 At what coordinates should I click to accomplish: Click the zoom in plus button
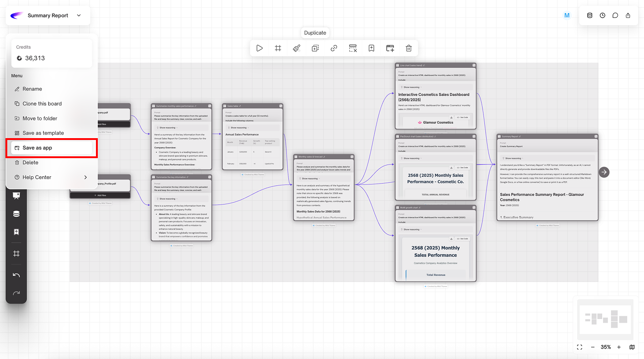(619, 347)
